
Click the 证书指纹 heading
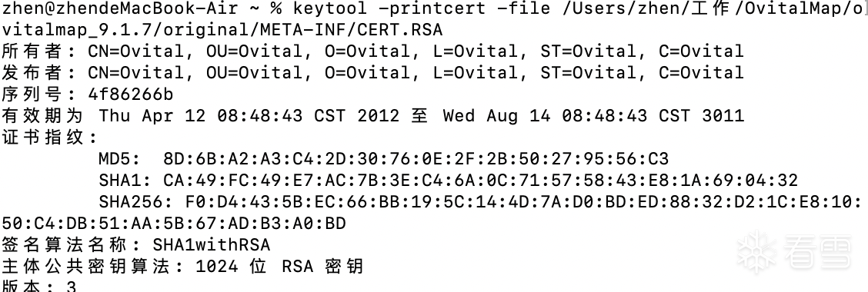coord(42,137)
